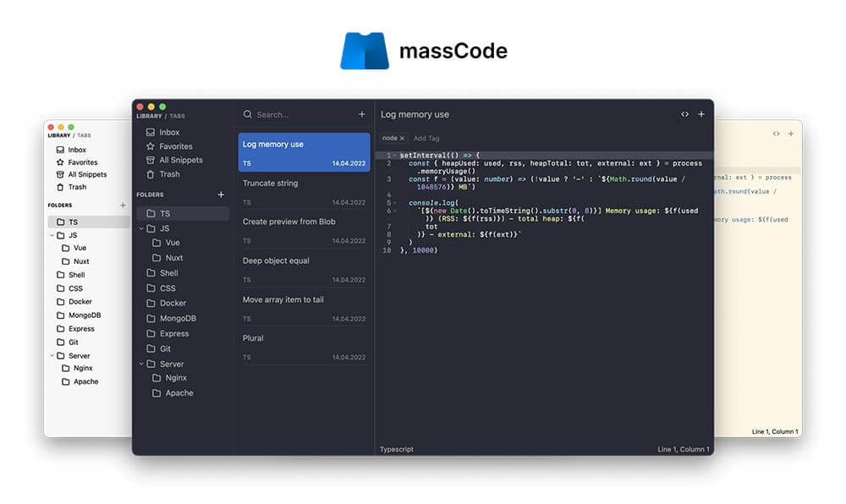This screenshot has height=504, width=846.
Task: Select the Plural snippet
Action: pos(305,348)
